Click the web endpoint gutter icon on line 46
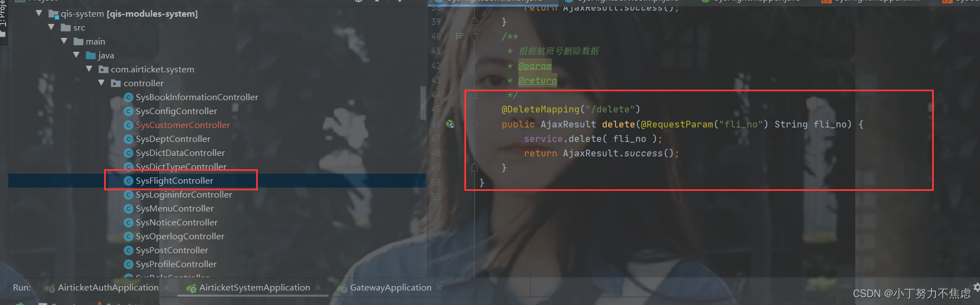 tap(450, 124)
